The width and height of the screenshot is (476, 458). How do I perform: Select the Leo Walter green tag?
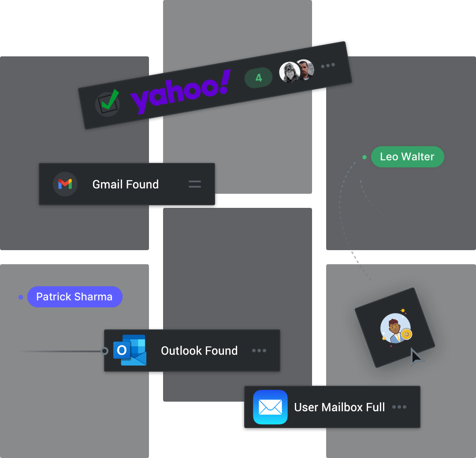[407, 157]
